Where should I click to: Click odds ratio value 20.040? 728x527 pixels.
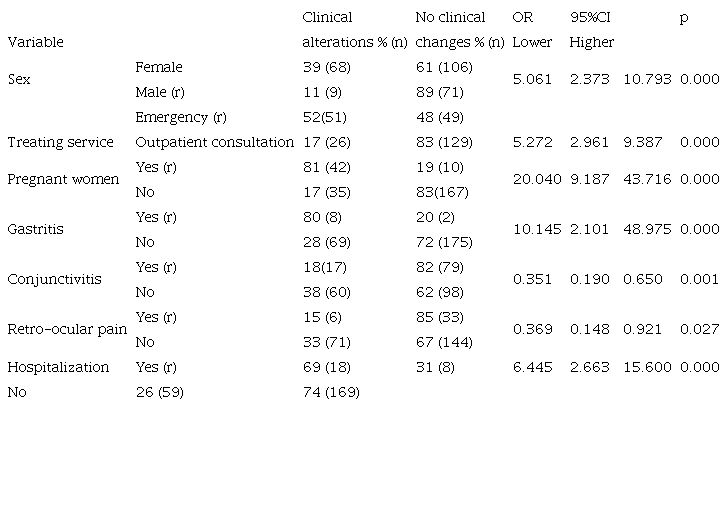pyautogui.click(x=532, y=180)
